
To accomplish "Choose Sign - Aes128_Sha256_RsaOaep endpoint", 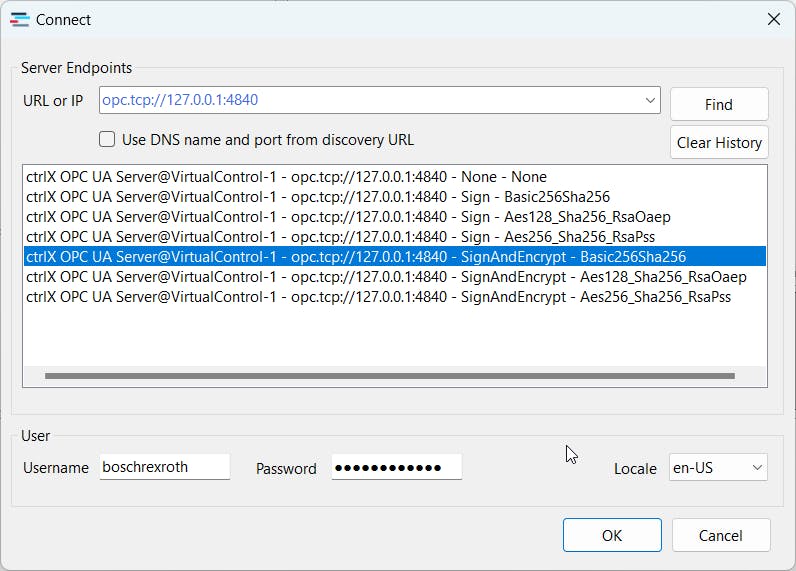I will pyautogui.click(x=347, y=217).
